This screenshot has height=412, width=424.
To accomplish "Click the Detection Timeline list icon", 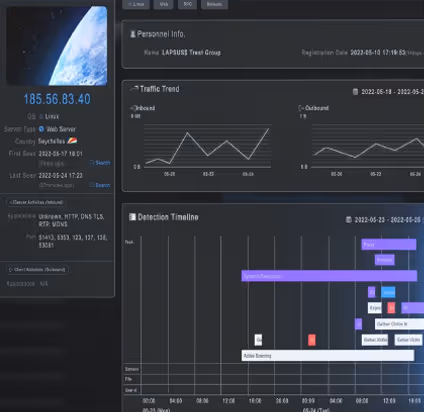I will point(132,217).
